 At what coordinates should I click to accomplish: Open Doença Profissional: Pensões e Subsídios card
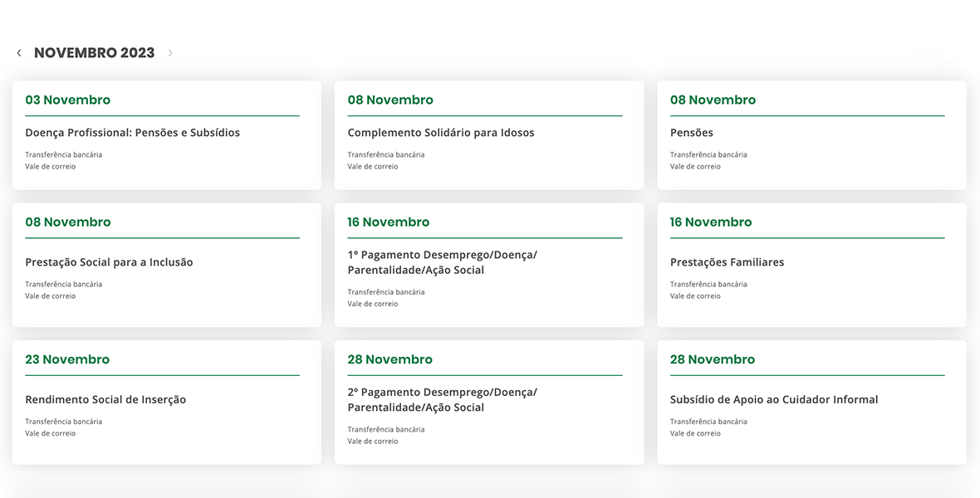(x=132, y=133)
